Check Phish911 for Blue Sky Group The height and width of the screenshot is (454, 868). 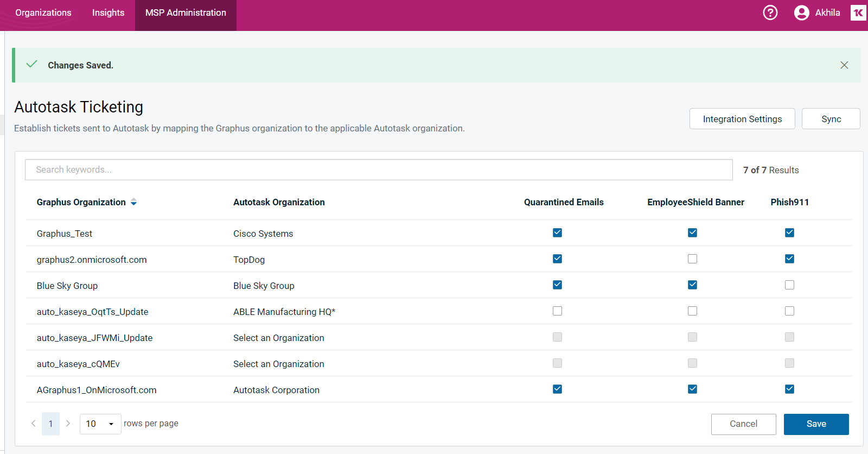click(789, 285)
